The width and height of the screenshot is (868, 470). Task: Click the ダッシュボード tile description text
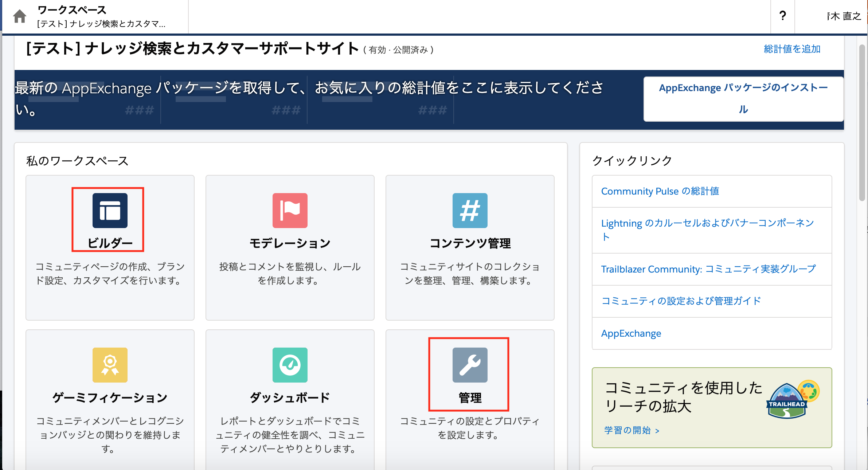pyautogui.click(x=290, y=435)
